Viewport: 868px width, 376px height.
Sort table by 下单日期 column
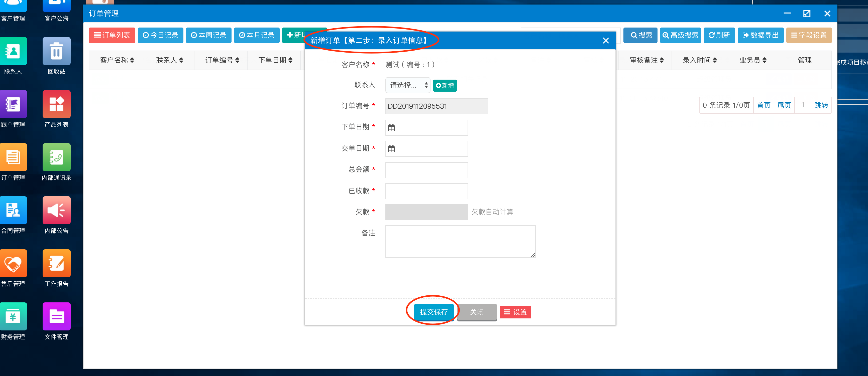click(275, 60)
